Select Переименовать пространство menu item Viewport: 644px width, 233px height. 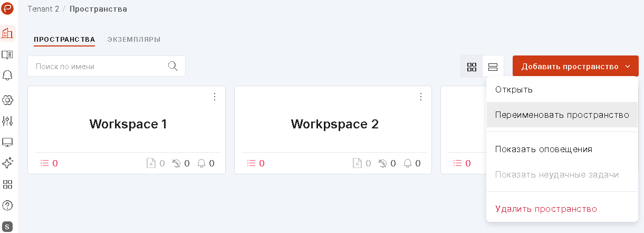click(562, 115)
